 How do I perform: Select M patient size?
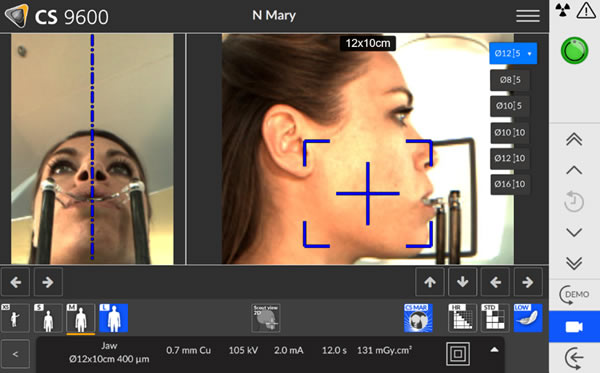pos(81,318)
